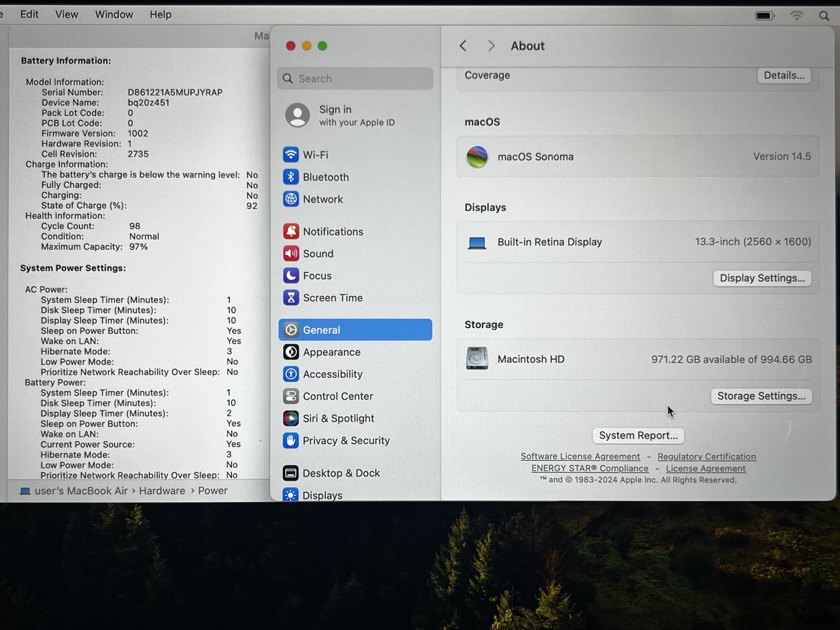Go forward using the right chevron

491,46
